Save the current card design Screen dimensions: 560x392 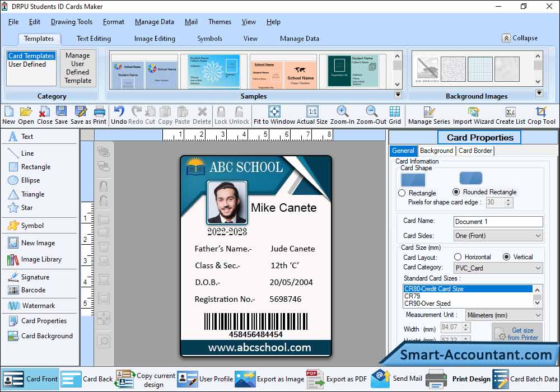tap(61, 115)
